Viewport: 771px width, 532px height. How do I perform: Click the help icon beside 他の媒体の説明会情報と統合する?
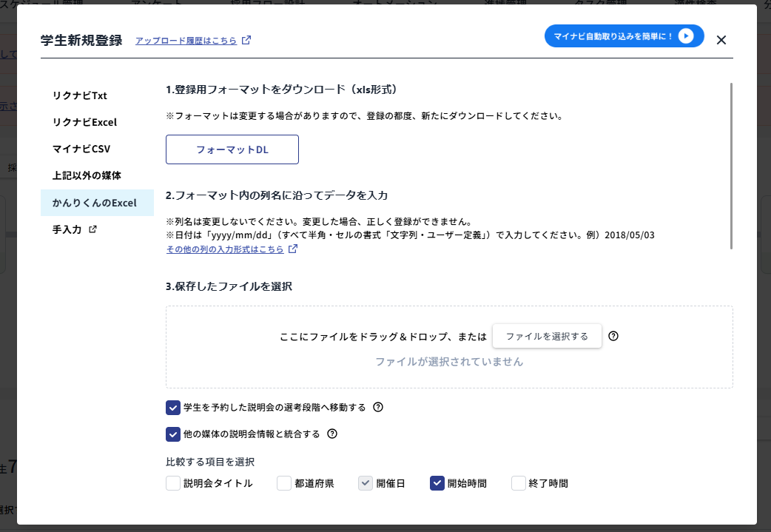(x=331, y=434)
